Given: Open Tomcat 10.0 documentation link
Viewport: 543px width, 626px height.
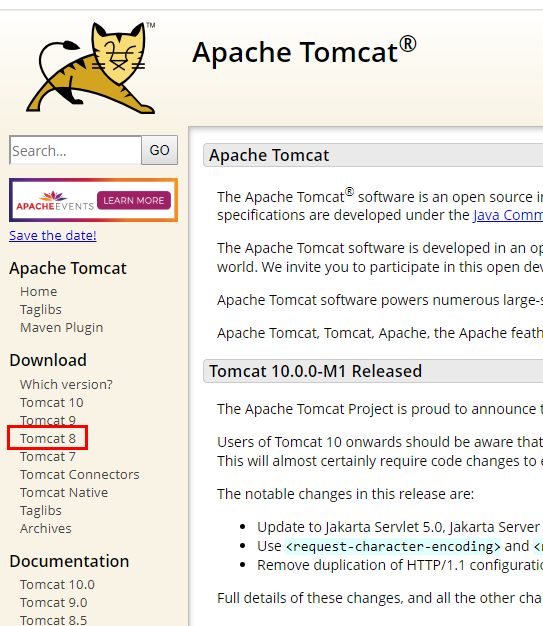Looking at the screenshot, I should pos(57,584).
